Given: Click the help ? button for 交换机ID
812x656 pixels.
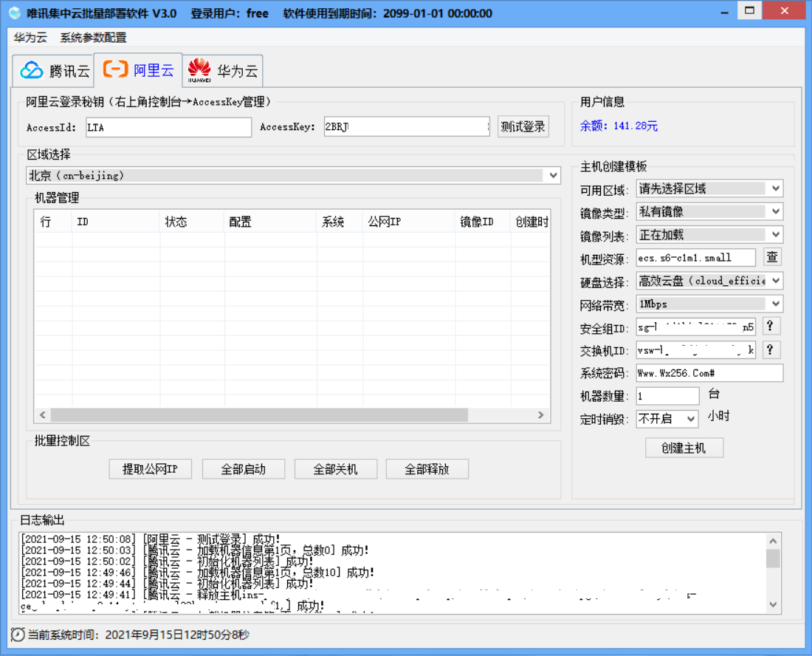Looking at the screenshot, I should 771,349.
